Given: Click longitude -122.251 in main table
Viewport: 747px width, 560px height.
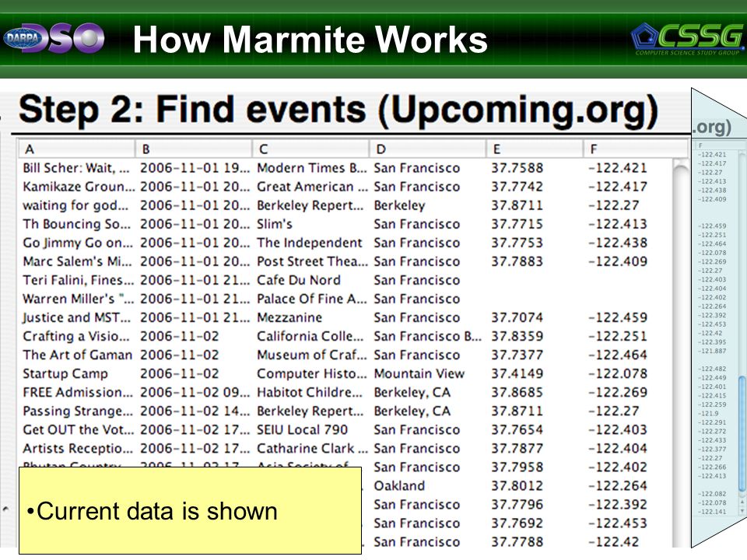Looking at the screenshot, I should 618,336.
